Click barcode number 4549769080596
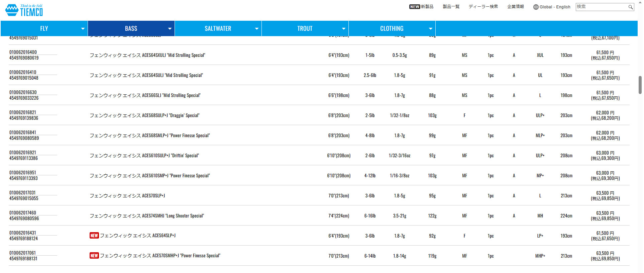 point(24,218)
